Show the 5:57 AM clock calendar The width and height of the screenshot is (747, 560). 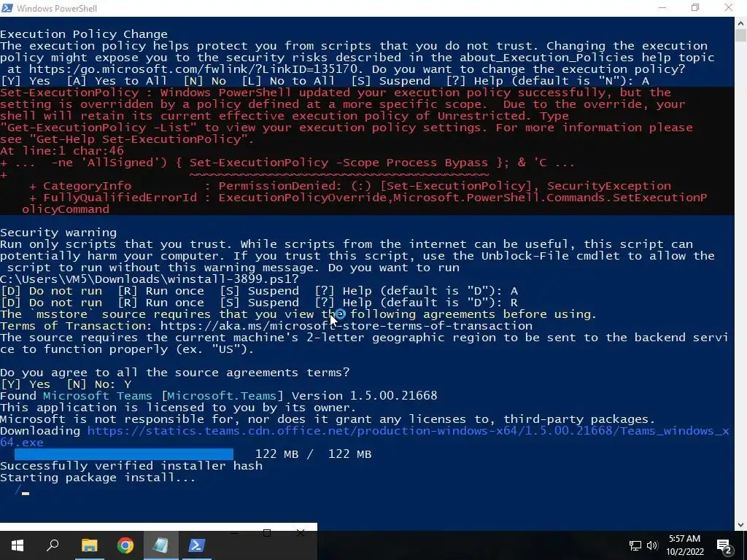(684, 545)
